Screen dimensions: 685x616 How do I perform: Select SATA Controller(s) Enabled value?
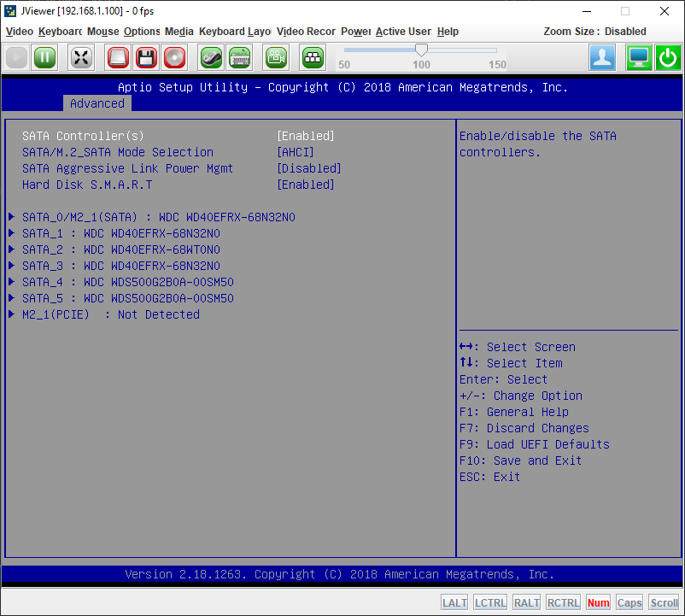[306, 136]
